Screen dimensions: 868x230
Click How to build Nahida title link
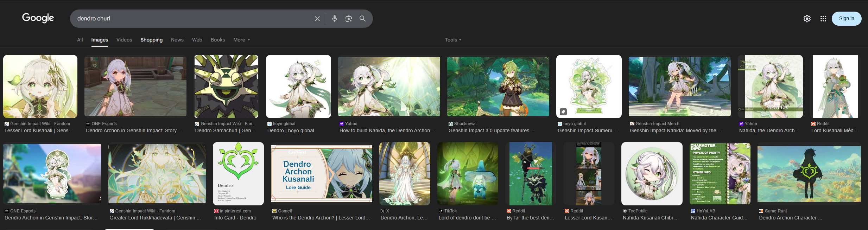[x=387, y=130]
